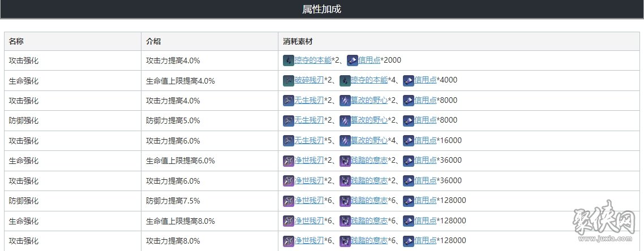Click the 属性加成 section header
This screenshot has width=644, height=251.
point(321,10)
